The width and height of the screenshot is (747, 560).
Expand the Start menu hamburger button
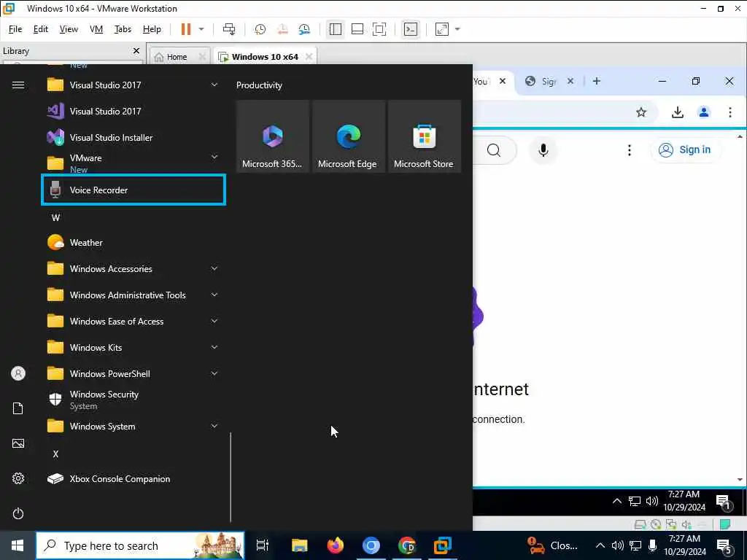pos(18,85)
